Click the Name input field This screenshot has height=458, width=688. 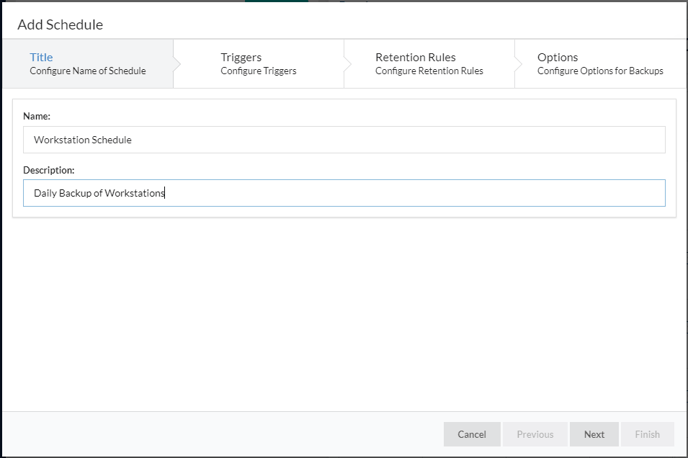pyautogui.click(x=344, y=140)
